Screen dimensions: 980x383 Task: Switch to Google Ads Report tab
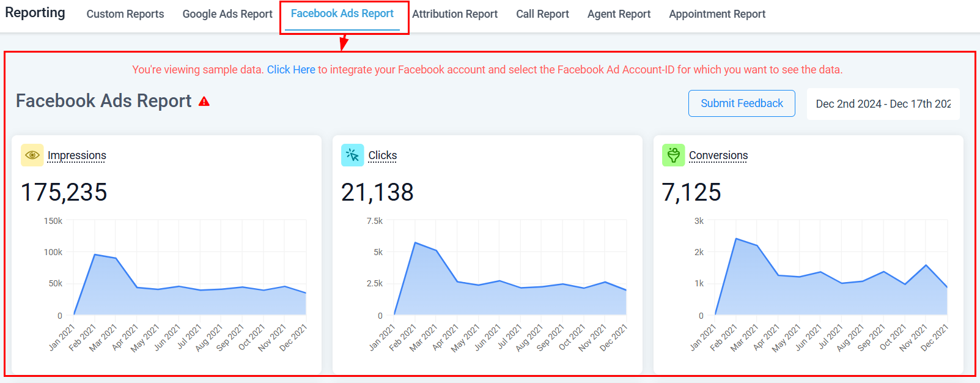coord(227,14)
